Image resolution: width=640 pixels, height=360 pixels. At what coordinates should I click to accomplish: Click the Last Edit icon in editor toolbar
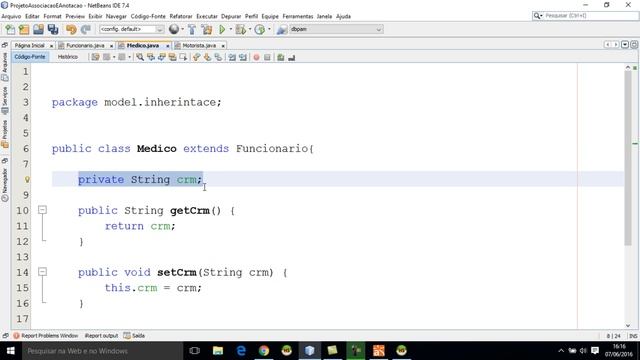(x=96, y=58)
